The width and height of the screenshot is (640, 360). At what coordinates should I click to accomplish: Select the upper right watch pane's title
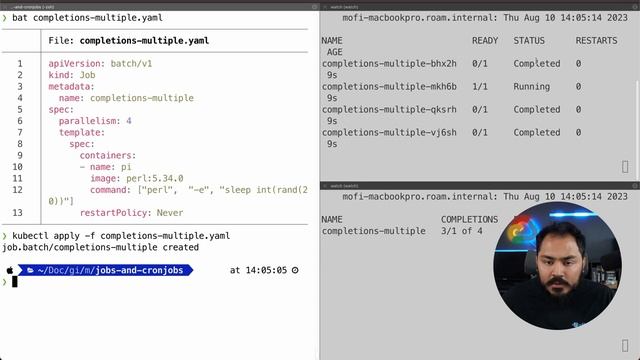344,7
